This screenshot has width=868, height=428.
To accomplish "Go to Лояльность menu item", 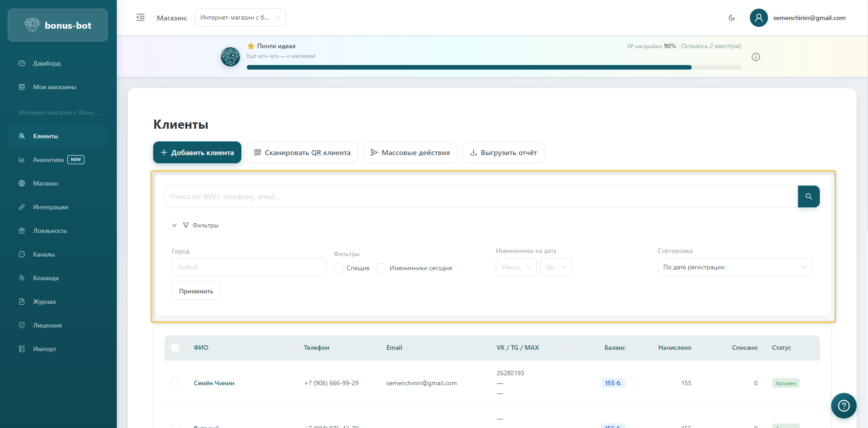I will tap(50, 231).
